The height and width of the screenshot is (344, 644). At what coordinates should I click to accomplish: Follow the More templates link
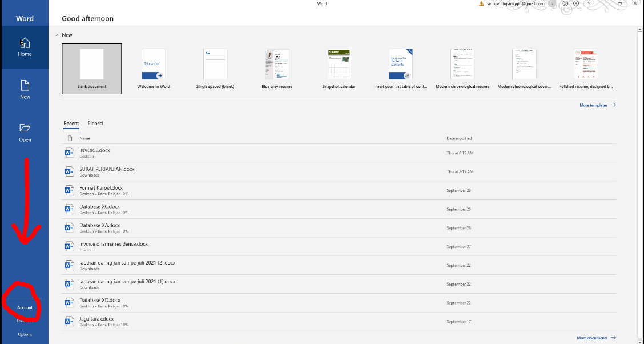(x=598, y=105)
